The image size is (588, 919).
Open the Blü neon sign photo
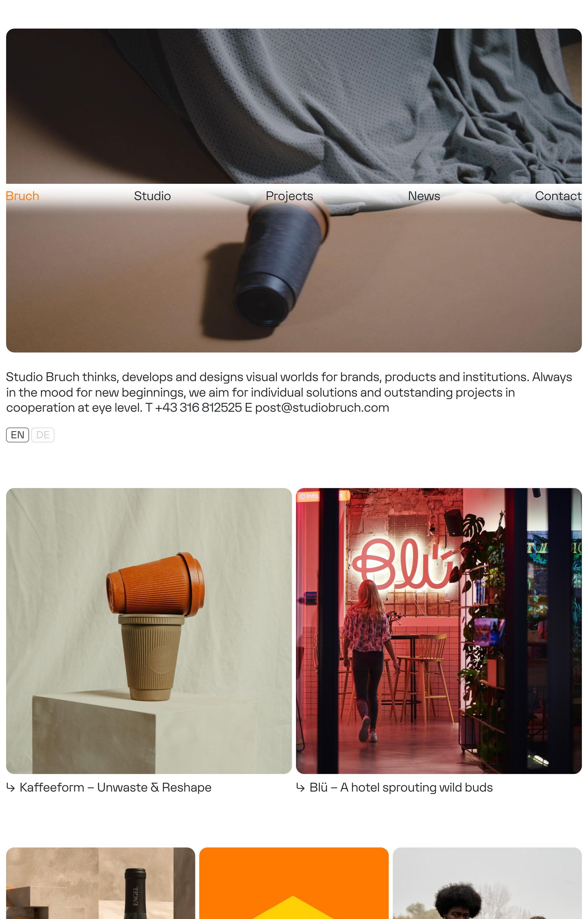[x=439, y=631]
